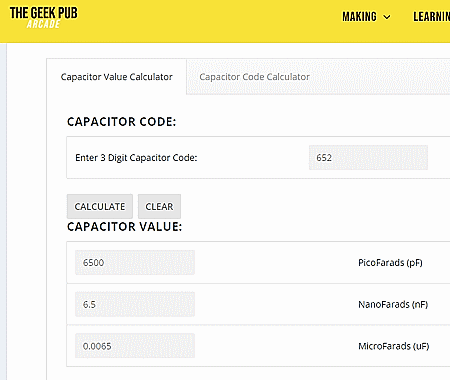Click the Arcade text under the logo
Image resolution: width=450 pixels, height=380 pixels.
coord(44,24)
